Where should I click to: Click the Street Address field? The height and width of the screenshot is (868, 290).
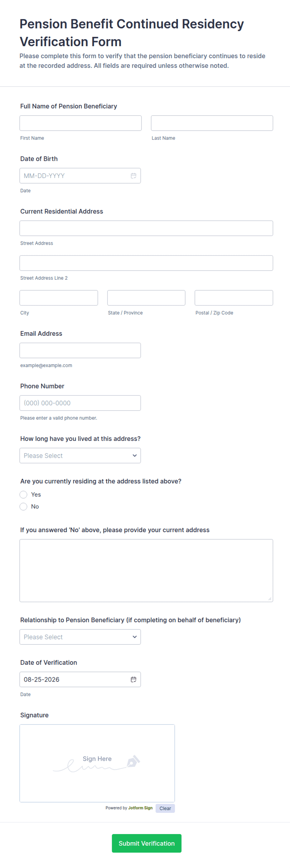pos(146,228)
